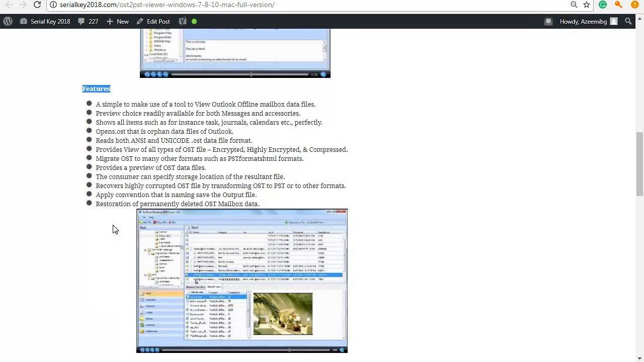Open the New content menu
The width and height of the screenshot is (644, 362).
pyautogui.click(x=118, y=22)
